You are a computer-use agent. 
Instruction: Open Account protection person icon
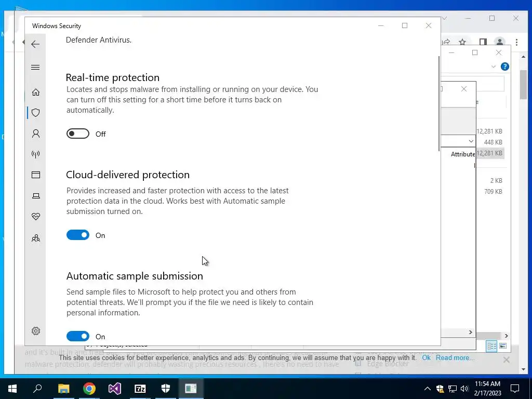(36, 134)
